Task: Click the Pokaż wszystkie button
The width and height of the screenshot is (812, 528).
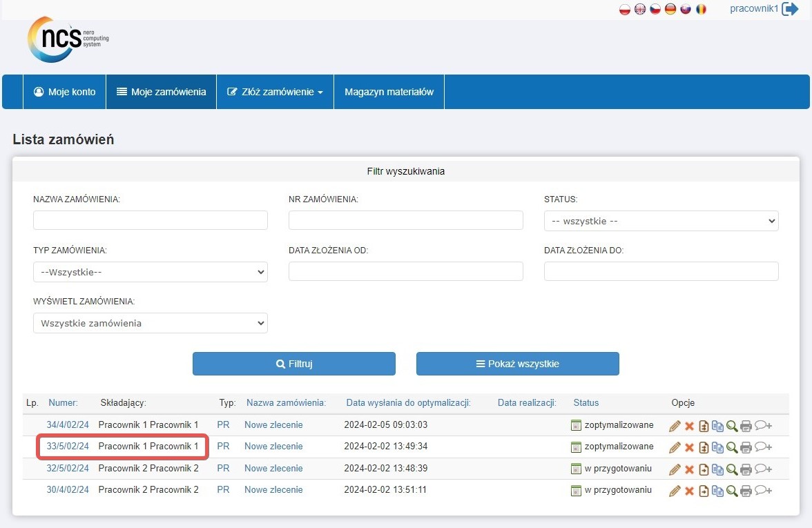Action: (x=517, y=364)
